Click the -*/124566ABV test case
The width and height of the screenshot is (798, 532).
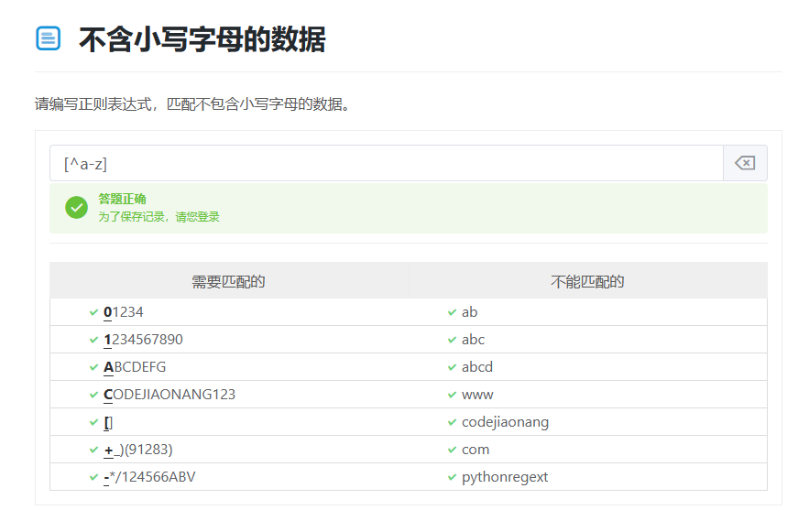coord(149,477)
